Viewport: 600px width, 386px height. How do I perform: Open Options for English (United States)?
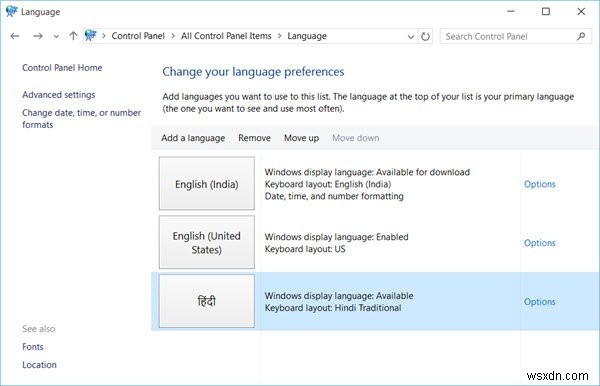[x=540, y=243]
